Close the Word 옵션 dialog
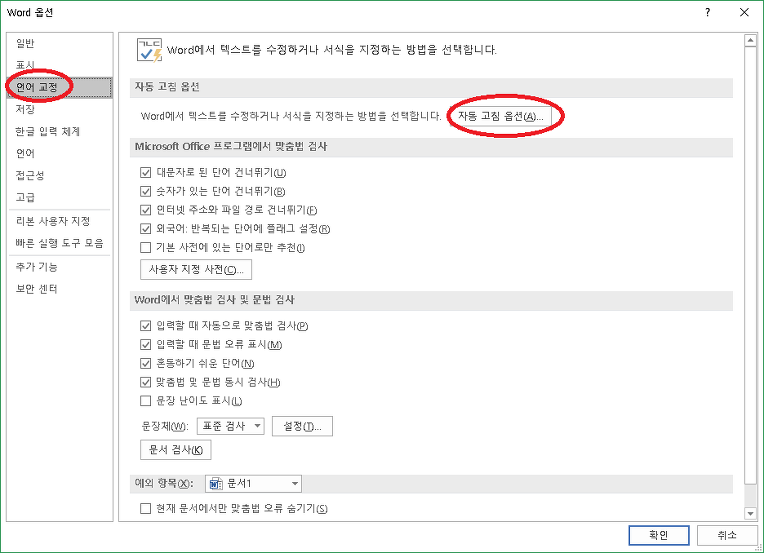The width and height of the screenshot is (764, 553). click(x=744, y=13)
